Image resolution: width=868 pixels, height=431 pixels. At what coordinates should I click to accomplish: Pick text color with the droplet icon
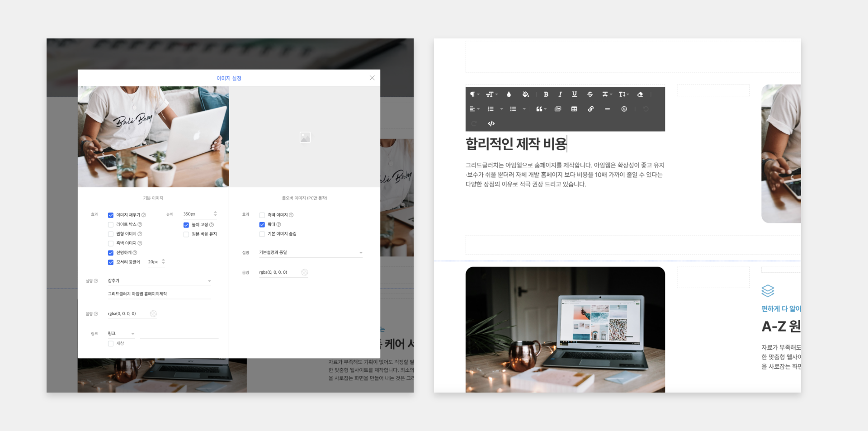pyautogui.click(x=509, y=95)
